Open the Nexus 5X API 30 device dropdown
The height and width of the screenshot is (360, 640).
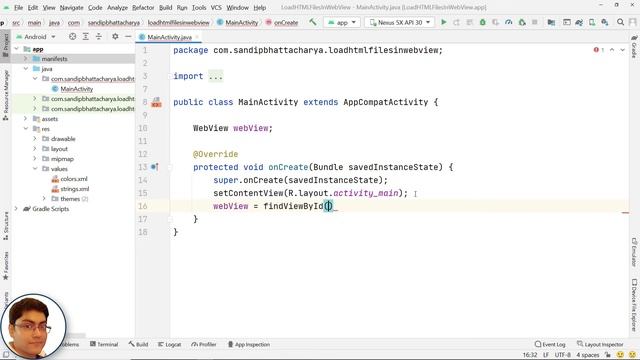pyautogui.click(x=400, y=22)
